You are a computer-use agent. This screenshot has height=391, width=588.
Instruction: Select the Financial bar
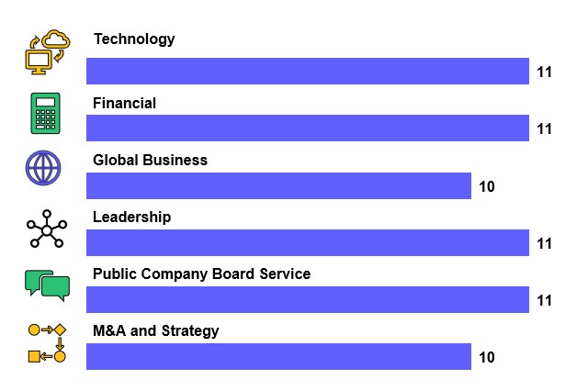308,128
